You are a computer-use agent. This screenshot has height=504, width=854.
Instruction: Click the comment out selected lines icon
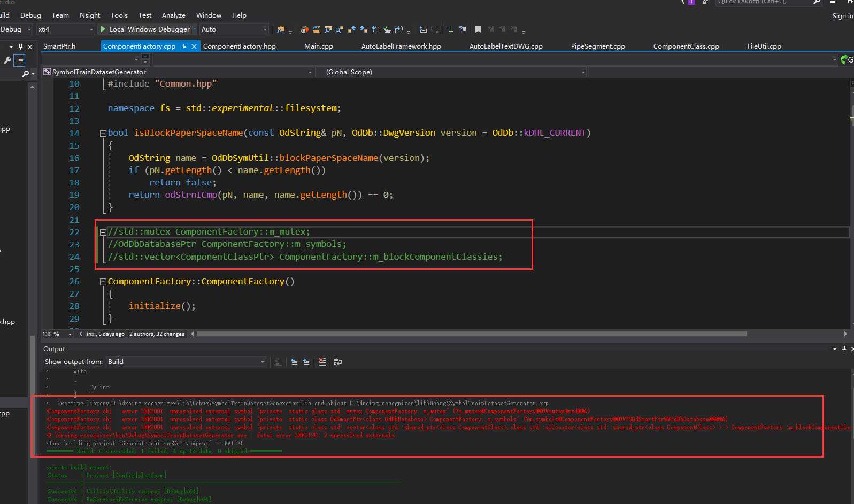(x=463, y=29)
